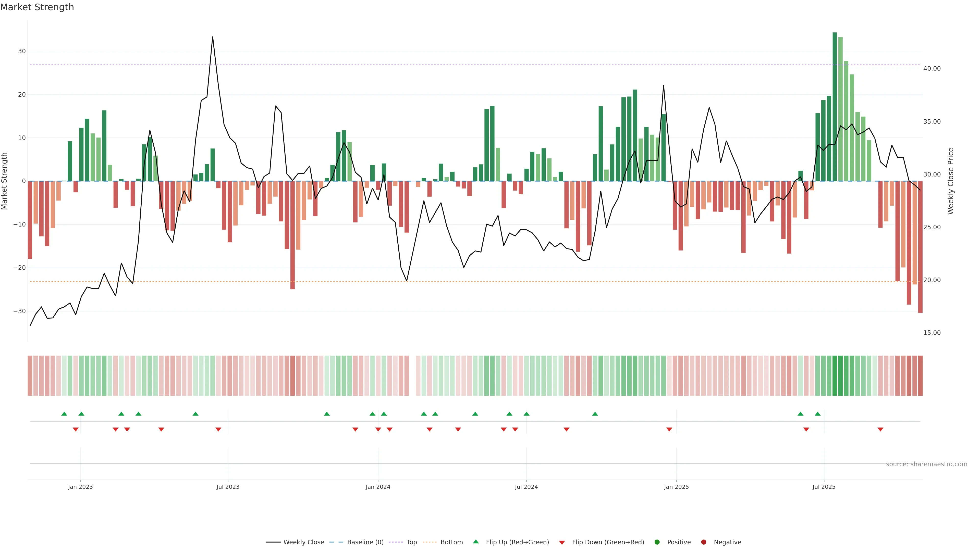Viewport: 980px width, 551px height.
Task: Click the blue dashed Baseline legend line sample
Action: pyautogui.click(x=336, y=542)
